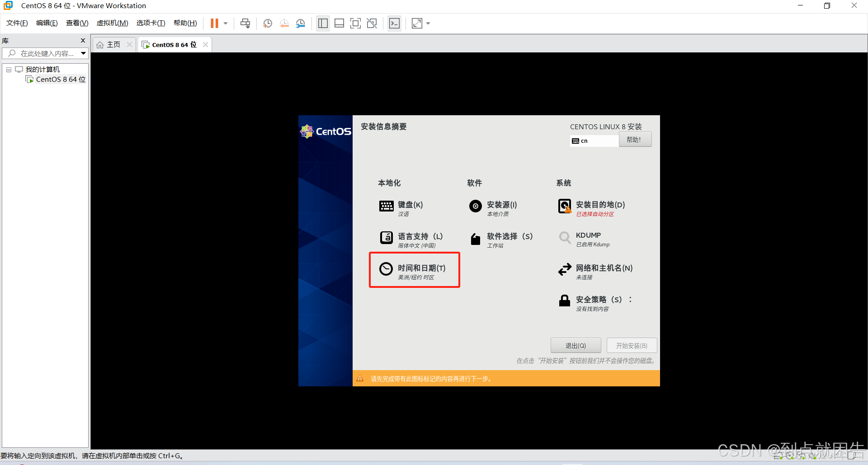The width and height of the screenshot is (868, 465).
Task: Open the 虚拟机(M) menu
Action: pyautogui.click(x=113, y=23)
